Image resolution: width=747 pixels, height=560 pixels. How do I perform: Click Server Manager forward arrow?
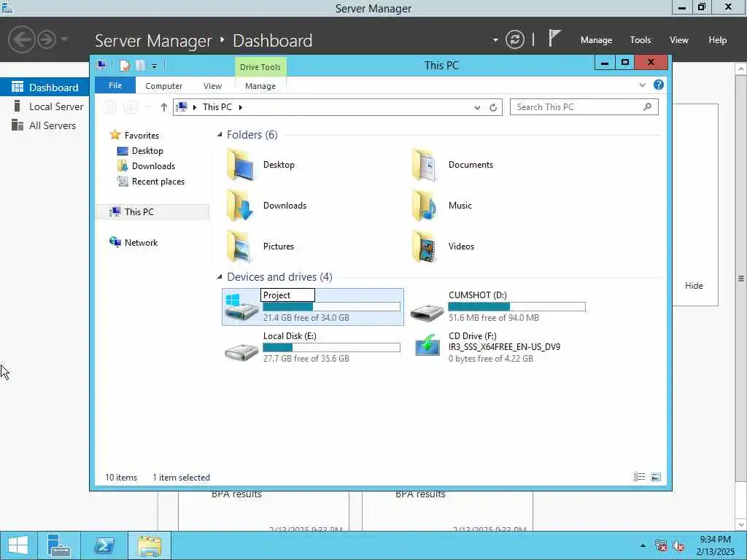47,39
